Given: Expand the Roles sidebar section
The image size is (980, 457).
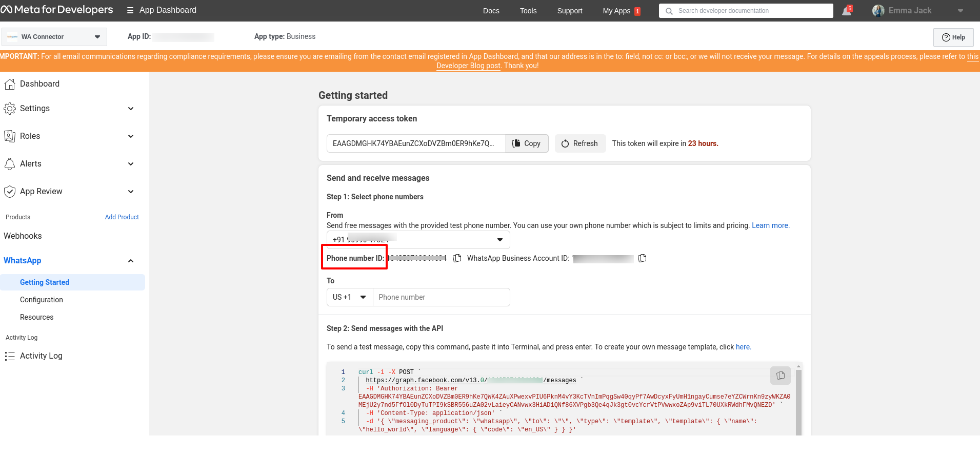Looking at the screenshot, I should coord(131,136).
